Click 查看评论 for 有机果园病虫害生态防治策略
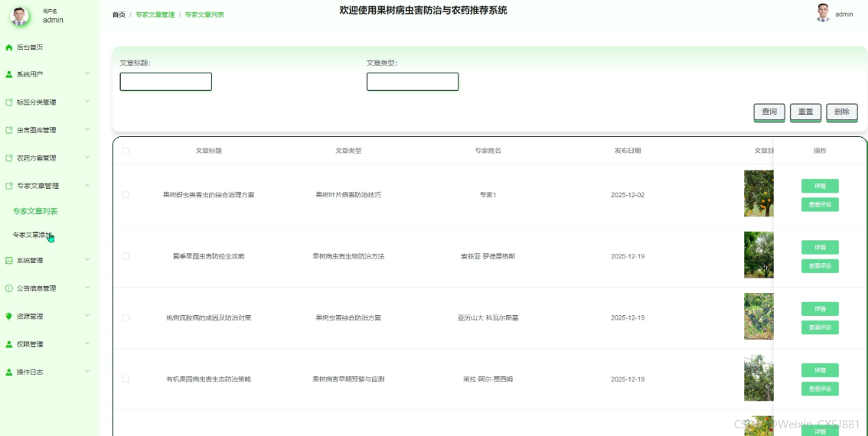 (x=820, y=389)
